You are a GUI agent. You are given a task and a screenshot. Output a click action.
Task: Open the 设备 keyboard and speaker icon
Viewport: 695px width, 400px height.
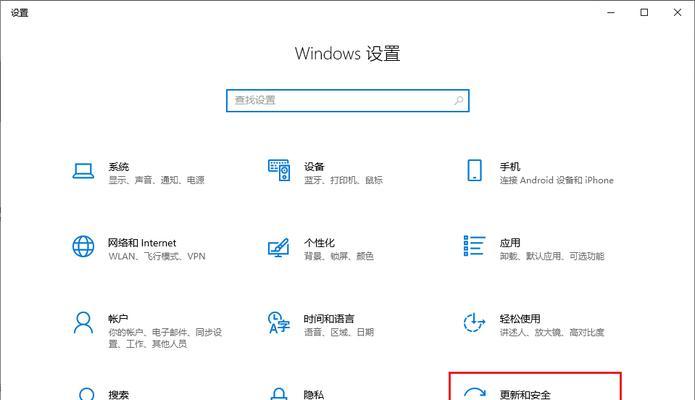279,171
